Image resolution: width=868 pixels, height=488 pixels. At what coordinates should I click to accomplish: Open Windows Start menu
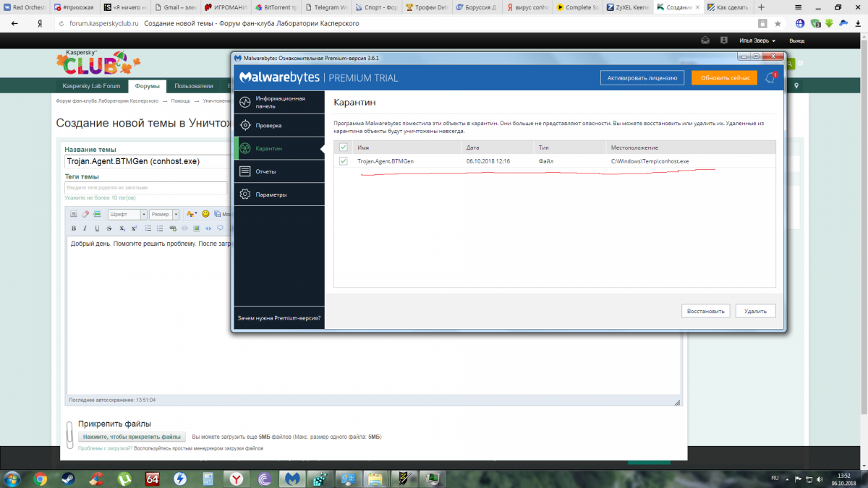coord(13,478)
